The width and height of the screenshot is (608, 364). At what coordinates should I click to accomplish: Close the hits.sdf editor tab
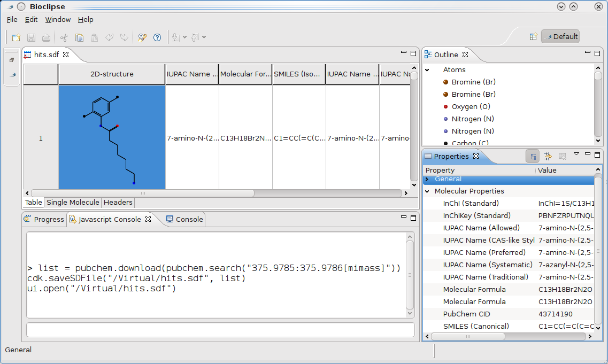pyautogui.click(x=66, y=55)
